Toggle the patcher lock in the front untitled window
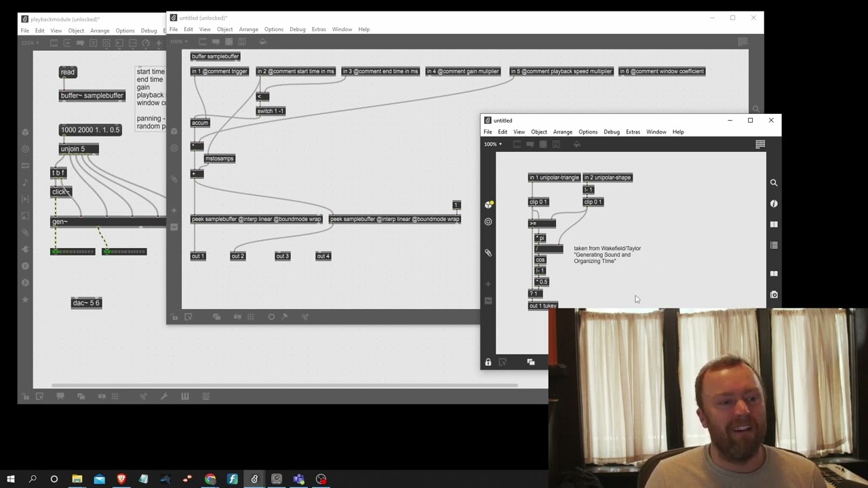Screen dimensions: 868x488 [x=488, y=362]
